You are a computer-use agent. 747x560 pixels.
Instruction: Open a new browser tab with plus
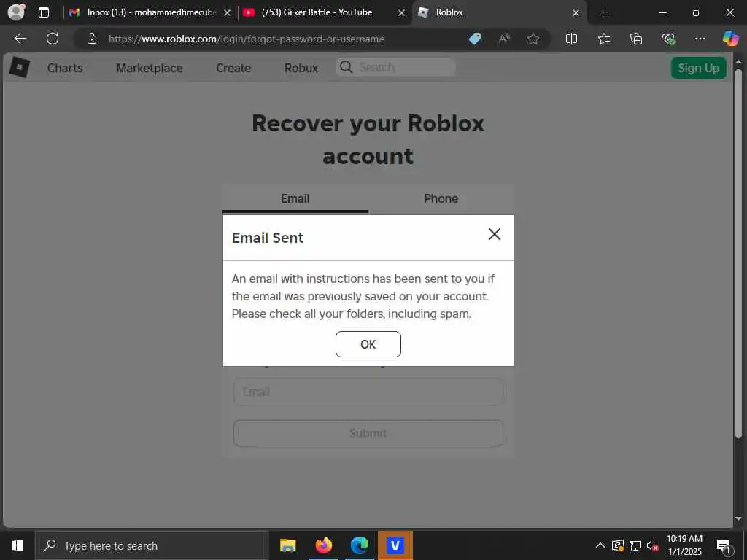pyautogui.click(x=603, y=12)
